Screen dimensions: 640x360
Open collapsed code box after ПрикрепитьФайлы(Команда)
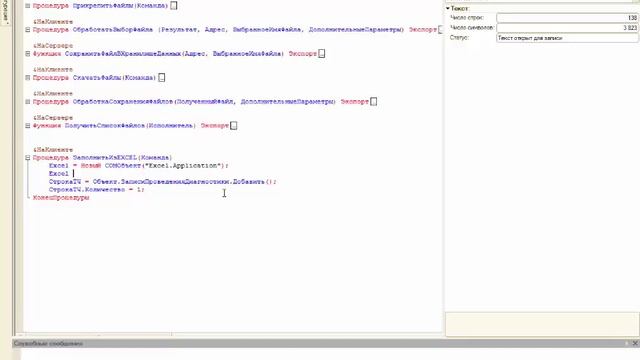[x=174, y=6]
